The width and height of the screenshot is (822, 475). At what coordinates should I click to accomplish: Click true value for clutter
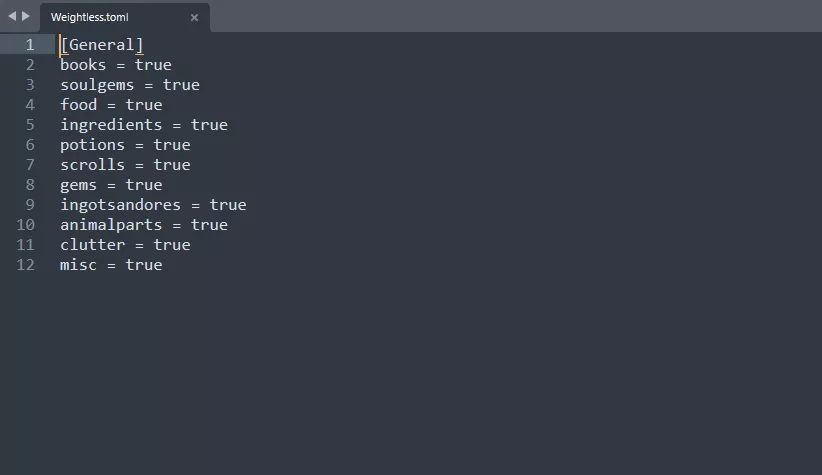[172, 245]
